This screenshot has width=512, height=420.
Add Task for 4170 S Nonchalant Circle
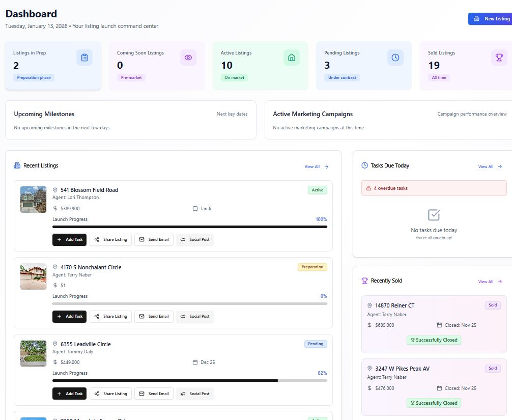click(70, 316)
